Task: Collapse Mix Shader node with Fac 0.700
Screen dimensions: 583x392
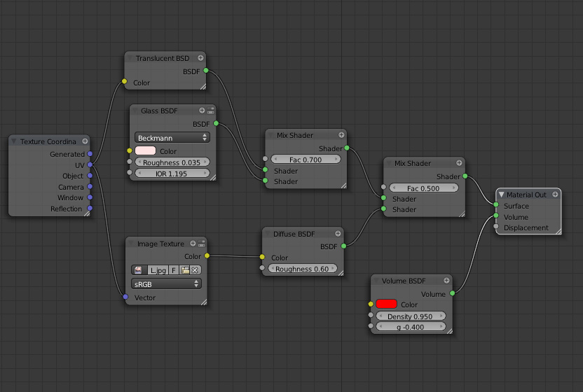Action: click(x=271, y=135)
